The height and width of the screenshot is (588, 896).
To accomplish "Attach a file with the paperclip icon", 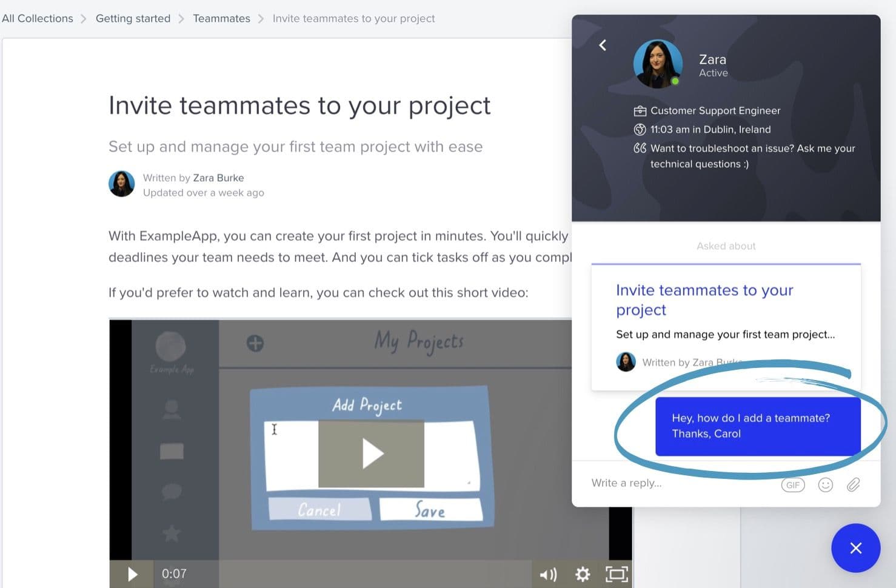I will pos(853,485).
